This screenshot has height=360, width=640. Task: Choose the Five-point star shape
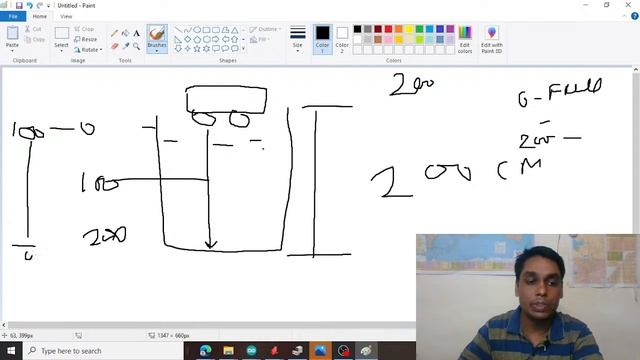coord(197,49)
